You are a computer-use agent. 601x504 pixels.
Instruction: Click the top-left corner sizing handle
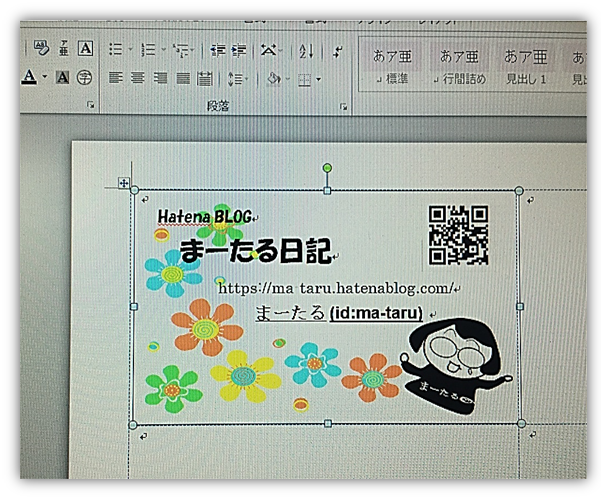[x=135, y=190]
